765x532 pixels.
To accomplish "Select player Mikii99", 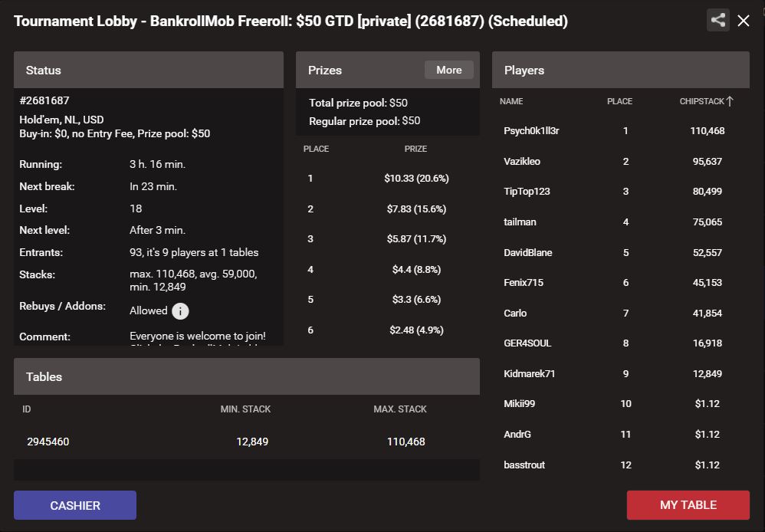I will [520, 404].
